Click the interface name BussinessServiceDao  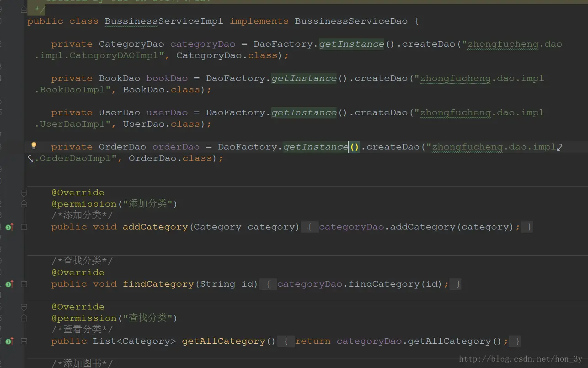point(351,21)
